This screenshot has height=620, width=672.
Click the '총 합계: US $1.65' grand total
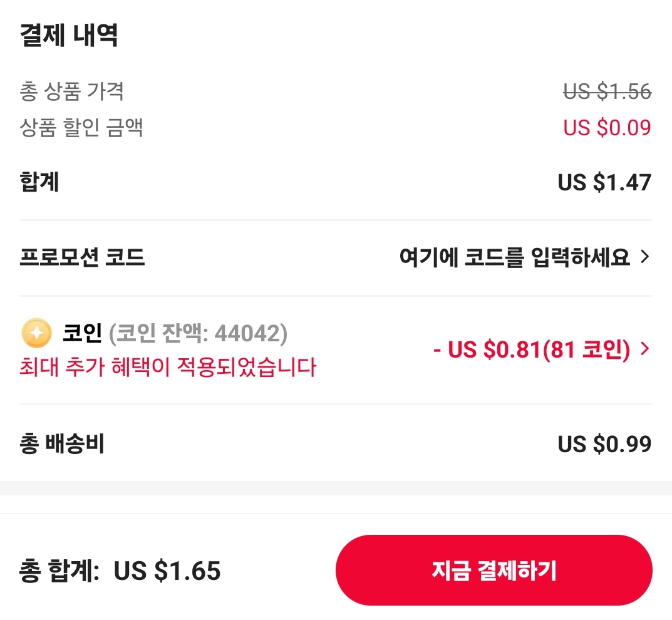pos(119,570)
